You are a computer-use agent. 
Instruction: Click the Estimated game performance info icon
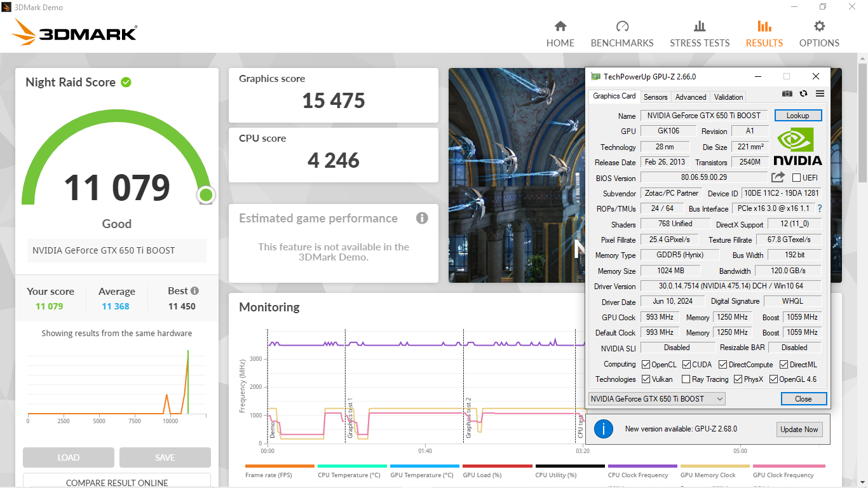point(422,219)
